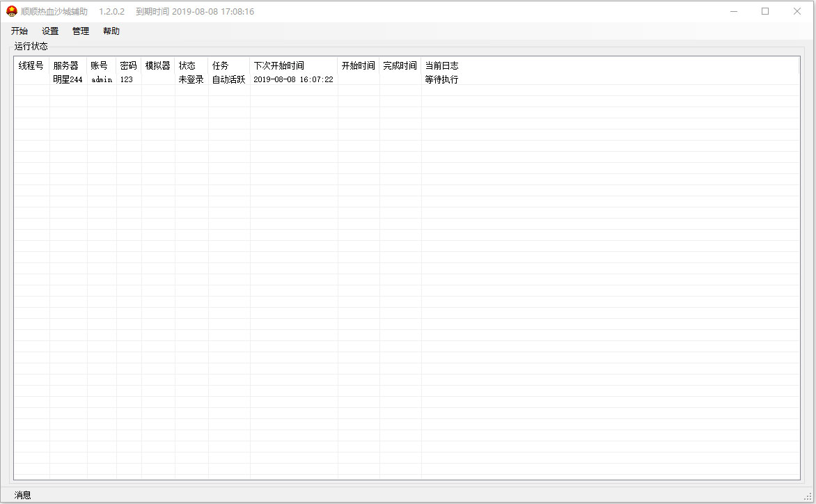
Task: Click the 自动活跃 task cell
Action: (x=228, y=79)
